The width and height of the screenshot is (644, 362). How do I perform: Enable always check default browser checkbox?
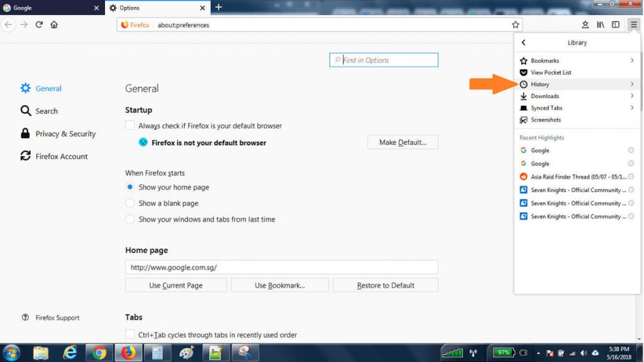coord(130,125)
